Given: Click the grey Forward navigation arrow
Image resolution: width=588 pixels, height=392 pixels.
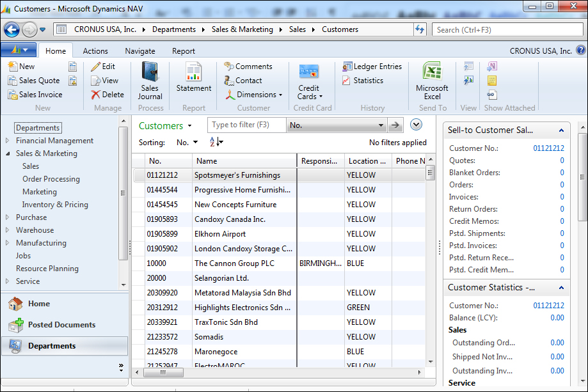Looking at the screenshot, I should 29,29.
